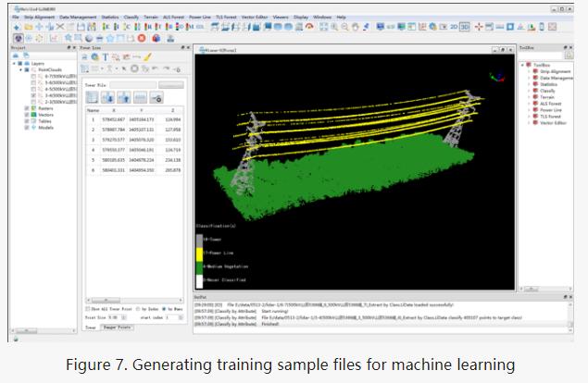Click the table grid button below Tower File
The image size is (588, 383).
point(92,97)
